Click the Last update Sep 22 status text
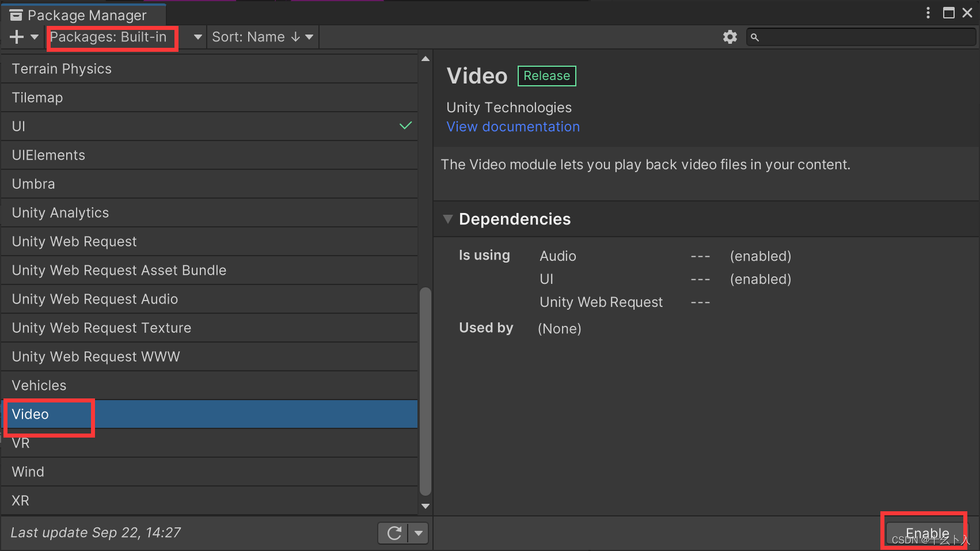The height and width of the screenshot is (551, 980). tap(96, 533)
